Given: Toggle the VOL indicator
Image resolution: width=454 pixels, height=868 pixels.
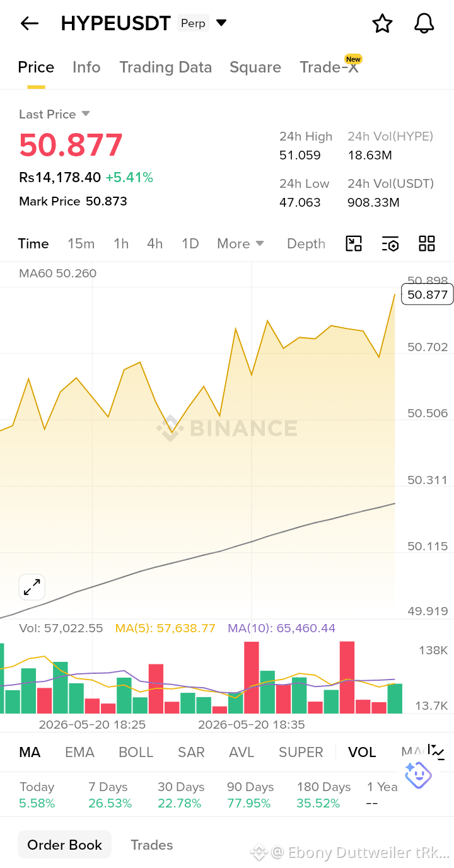Looking at the screenshot, I should [362, 752].
